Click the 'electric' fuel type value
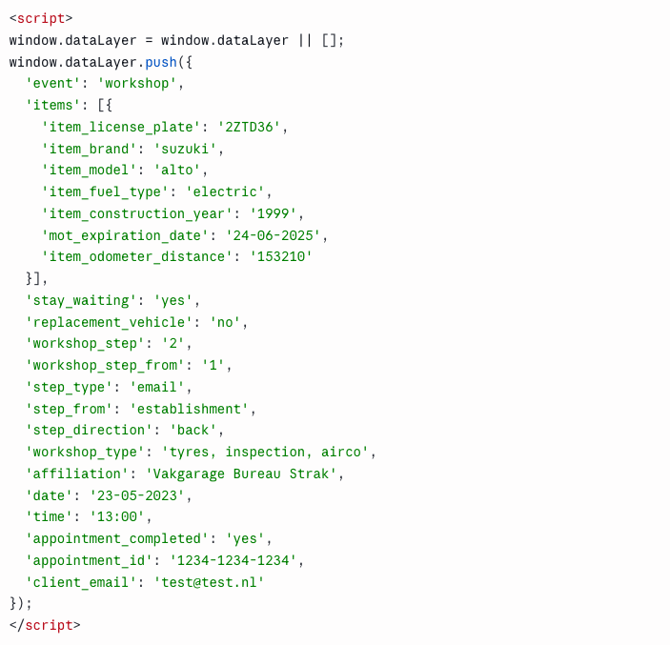This screenshot has width=670, height=645. 225,192
